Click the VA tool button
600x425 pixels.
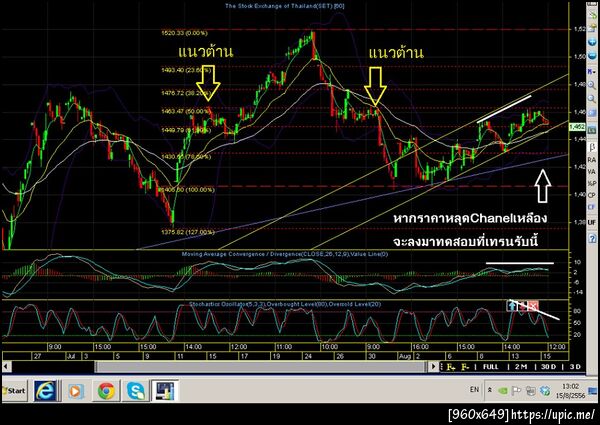point(592,172)
